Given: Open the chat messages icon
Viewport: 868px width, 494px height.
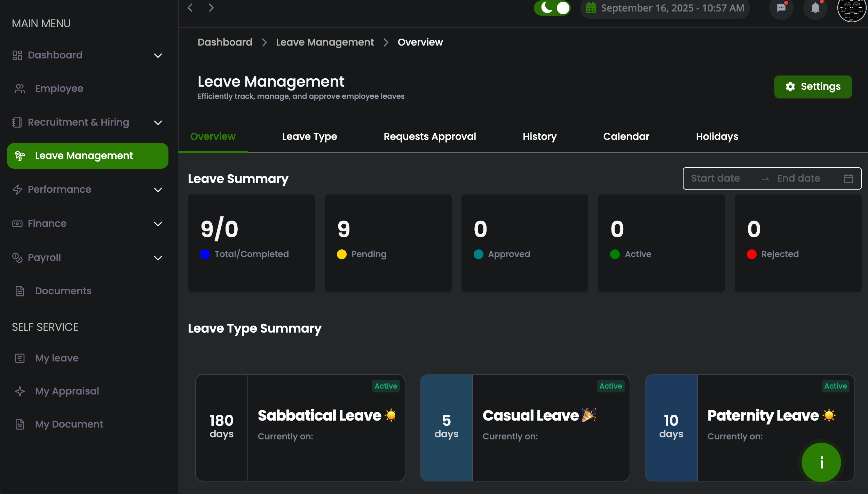Looking at the screenshot, I should pyautogui.click(x=781, y=8).
